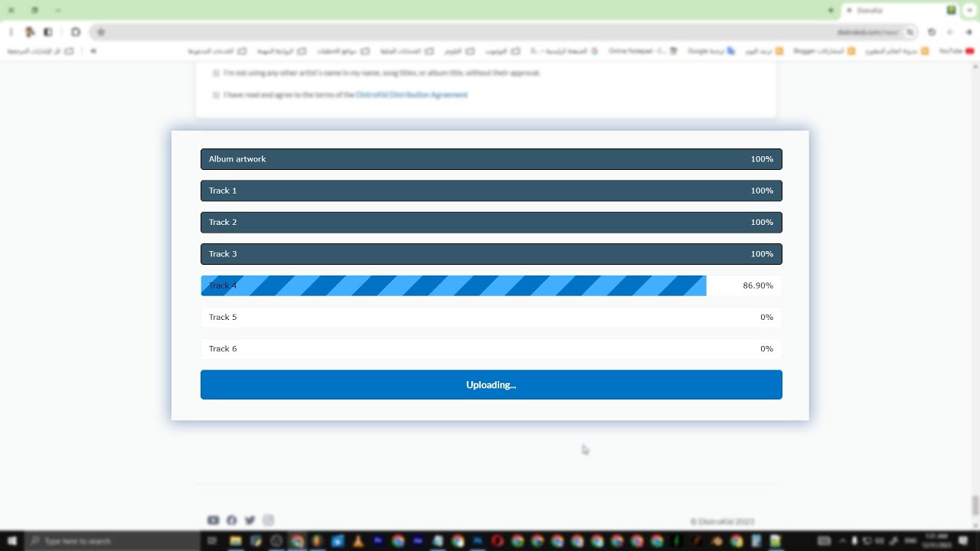Open the YouTube bookmark

[x=956, y=51]
